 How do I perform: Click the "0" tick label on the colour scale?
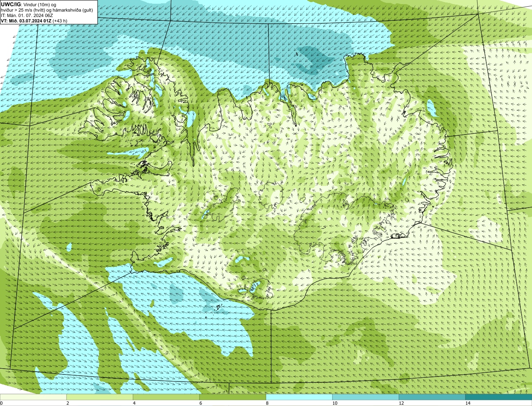click(1, 403)
